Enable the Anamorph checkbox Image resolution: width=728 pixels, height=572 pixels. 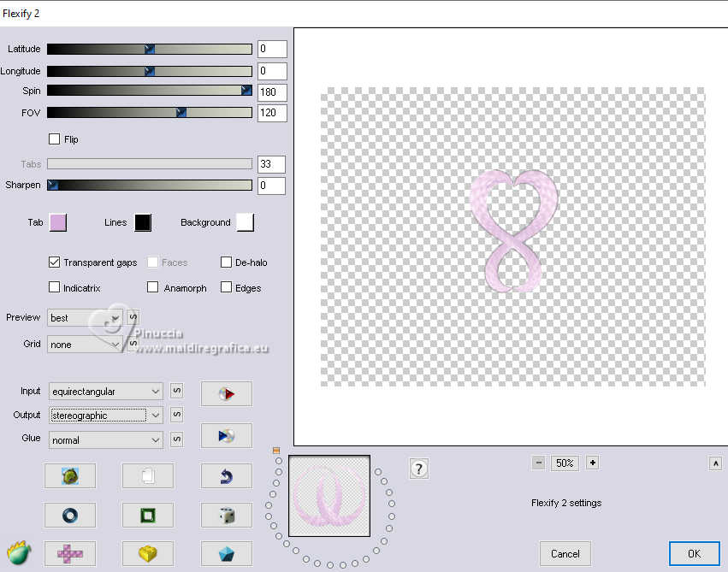[x=153, y=287]
